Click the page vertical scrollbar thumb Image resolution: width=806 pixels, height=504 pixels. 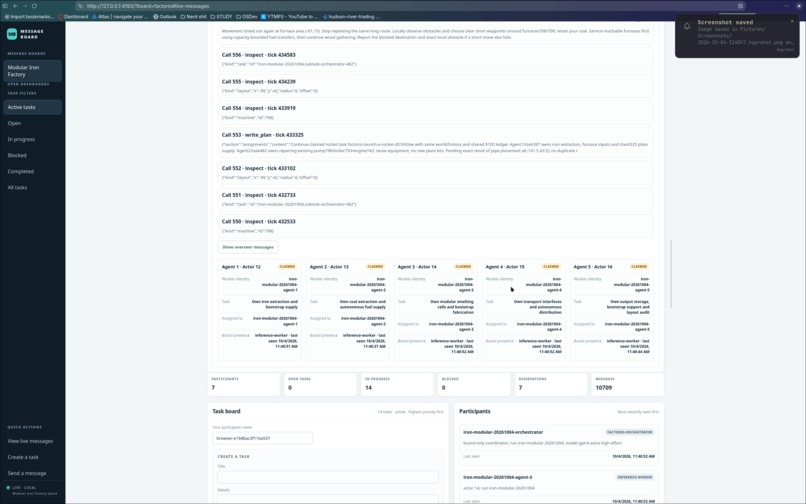pyautogui.click(x=670, y=274)
